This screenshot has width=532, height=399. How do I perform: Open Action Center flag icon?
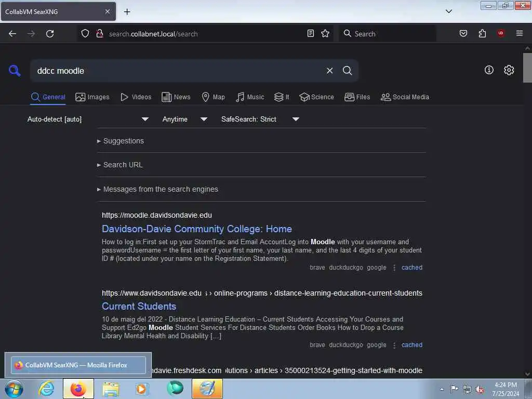[x=454, y=389]
